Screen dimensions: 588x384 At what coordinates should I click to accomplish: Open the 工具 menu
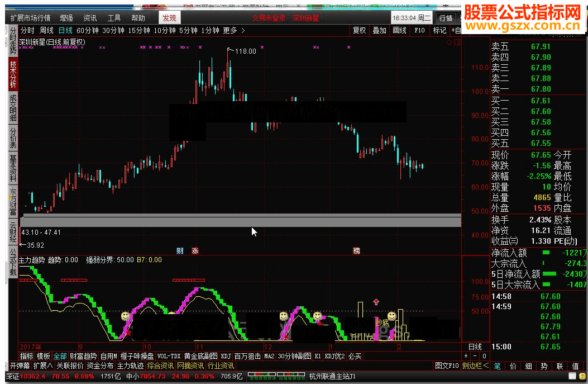point(114,18)
